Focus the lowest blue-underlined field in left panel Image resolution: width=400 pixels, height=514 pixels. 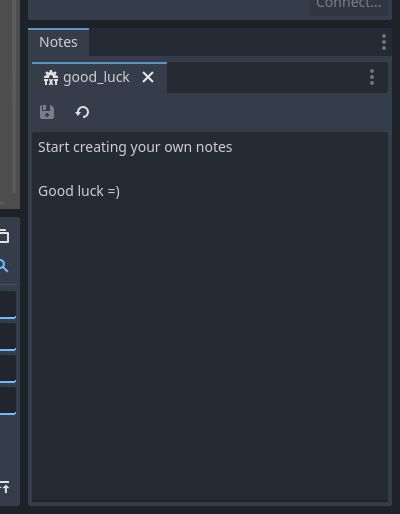[x=8, y=401]
